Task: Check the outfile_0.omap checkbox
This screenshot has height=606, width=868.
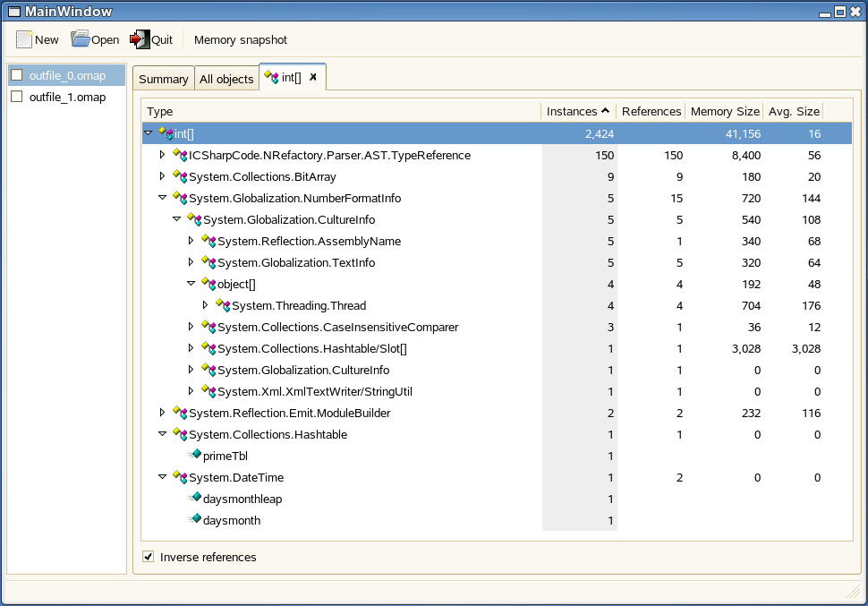Action: (17, 75)
